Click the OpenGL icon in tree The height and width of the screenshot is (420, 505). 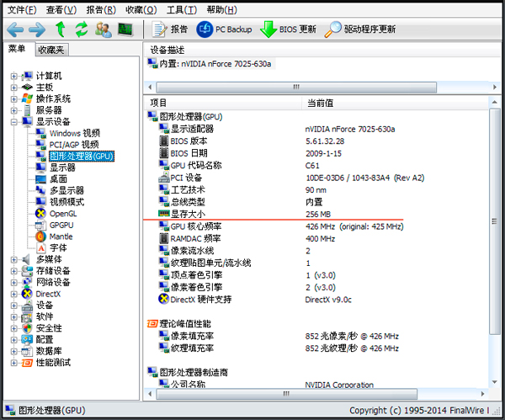click(40, 213)
